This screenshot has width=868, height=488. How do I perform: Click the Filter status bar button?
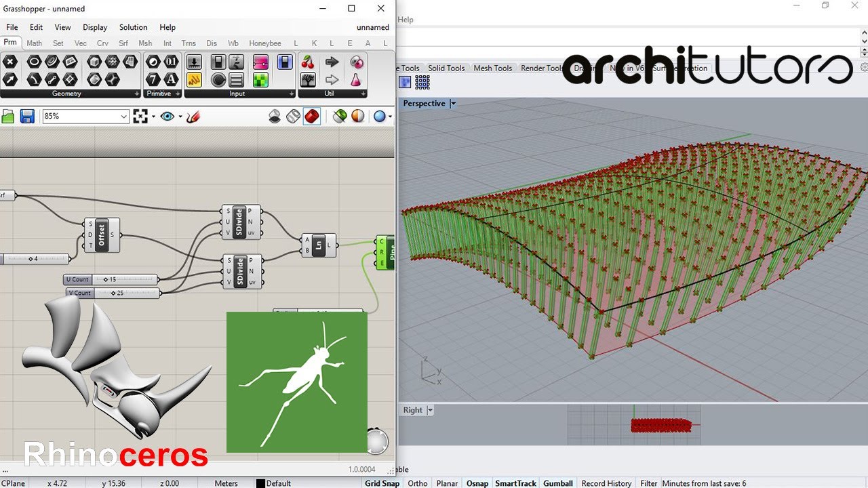point(649,483)
